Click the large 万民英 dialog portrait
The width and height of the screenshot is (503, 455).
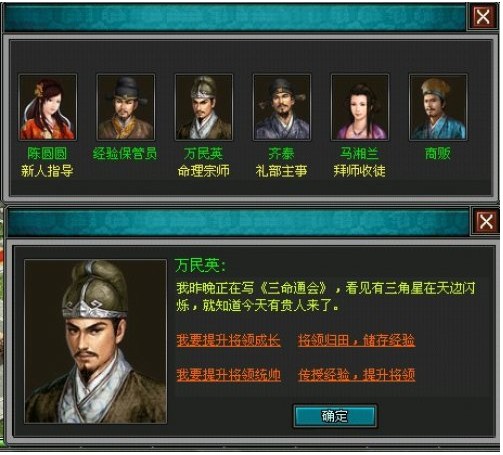pos(95,342)
